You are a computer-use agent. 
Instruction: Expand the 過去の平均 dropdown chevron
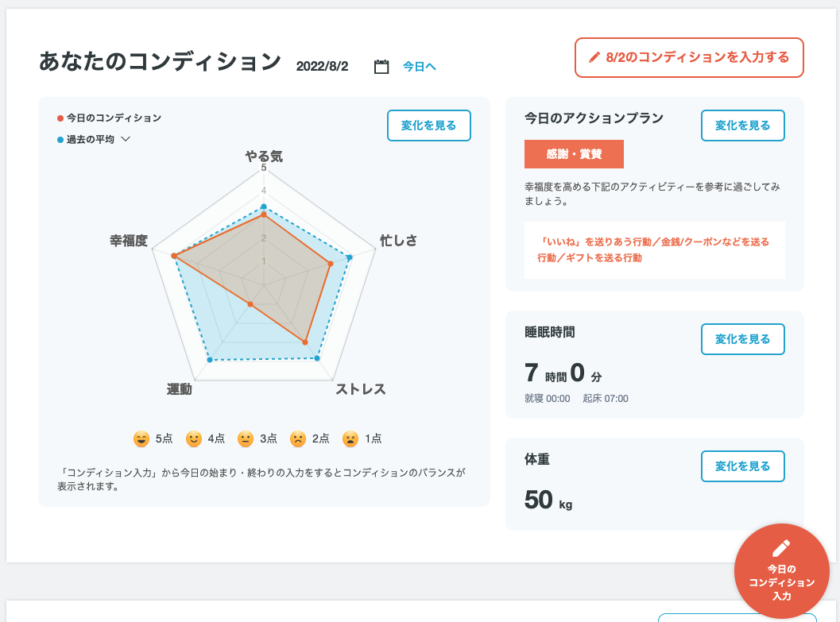126,139
